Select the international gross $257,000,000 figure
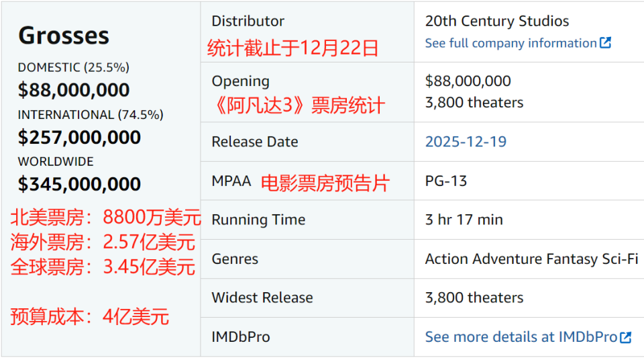The image size is (644, 358). [x=79, y=137]
